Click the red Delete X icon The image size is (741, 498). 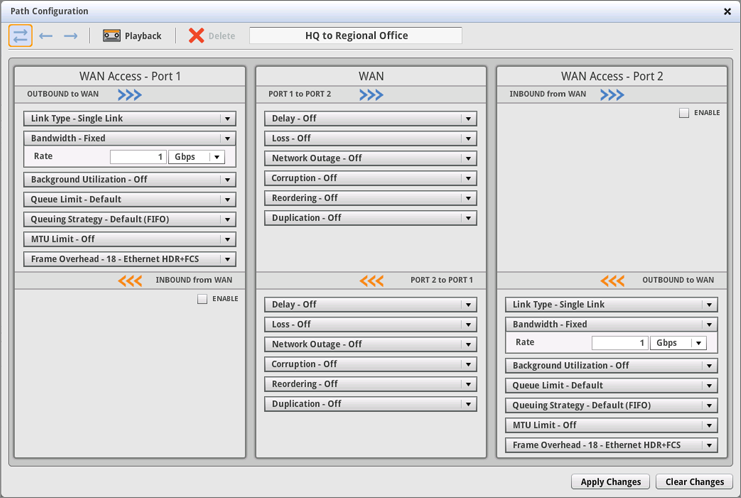[196, 36]
